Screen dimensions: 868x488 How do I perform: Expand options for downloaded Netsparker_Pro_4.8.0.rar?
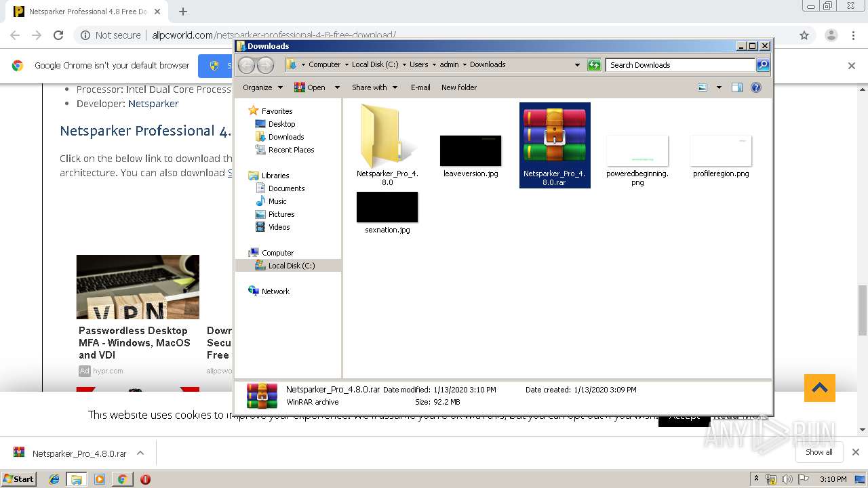pyautogui.click(x=140, y=453)
